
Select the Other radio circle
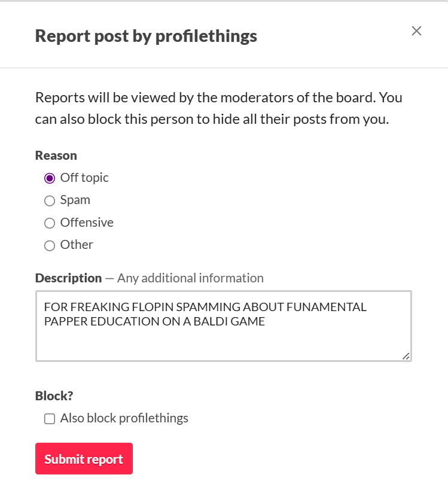(x=50, y=246)
